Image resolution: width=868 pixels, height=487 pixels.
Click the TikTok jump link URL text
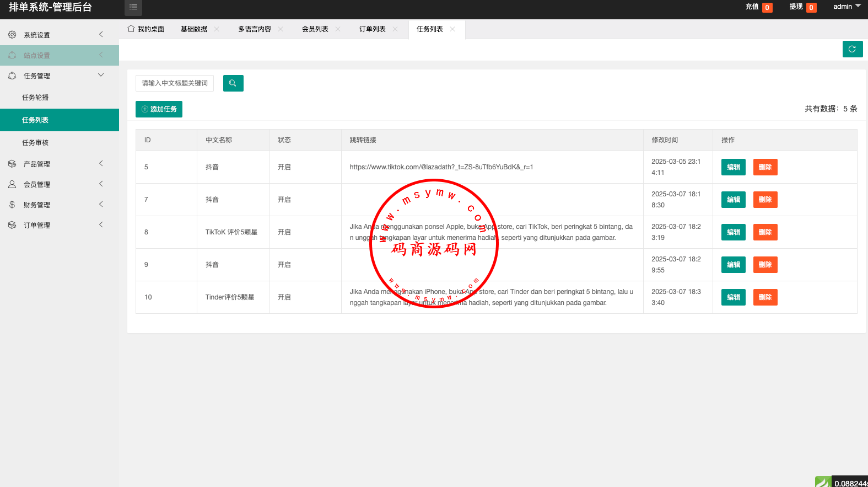pyautogui.click(x=441, y=167)
